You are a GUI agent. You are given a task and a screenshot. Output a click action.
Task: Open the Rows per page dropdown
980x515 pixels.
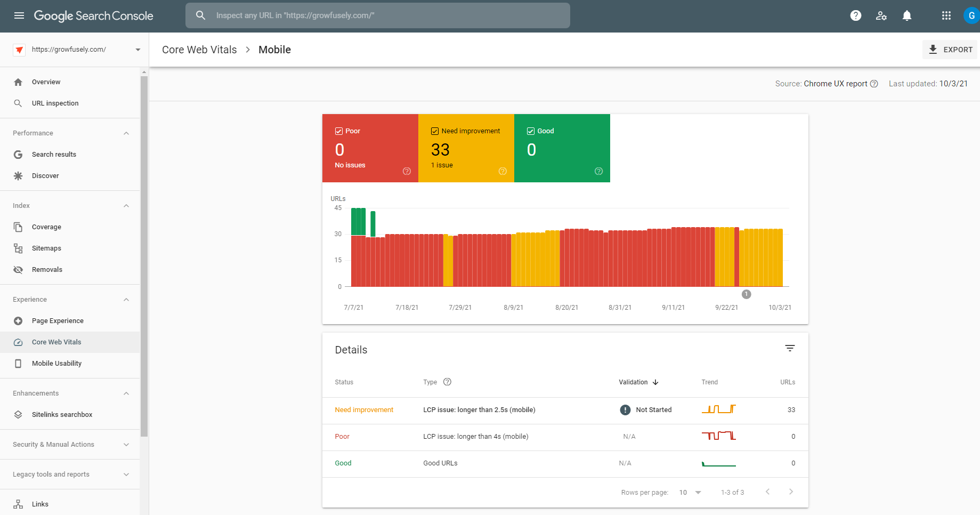(x=690, y=492)
